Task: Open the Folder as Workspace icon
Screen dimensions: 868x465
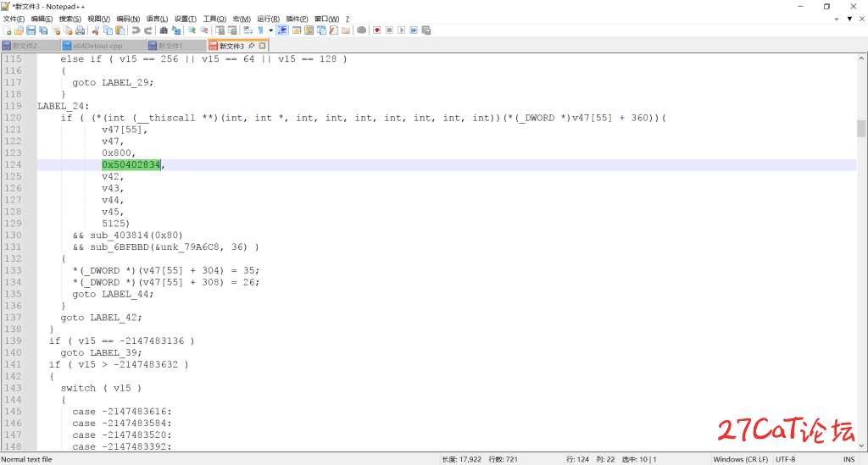Action: [x=346, y=30]
